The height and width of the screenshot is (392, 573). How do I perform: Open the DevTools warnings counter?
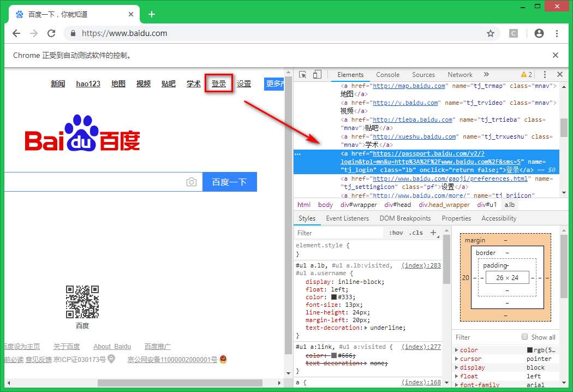coord(527,74)
